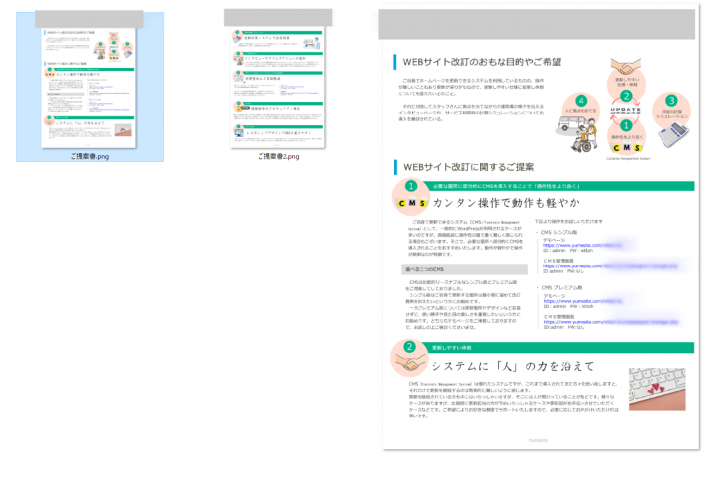Click the CMS blocks under circle 1 in diagram
Screen dimensions: 720x478
[x=626, y=147]
